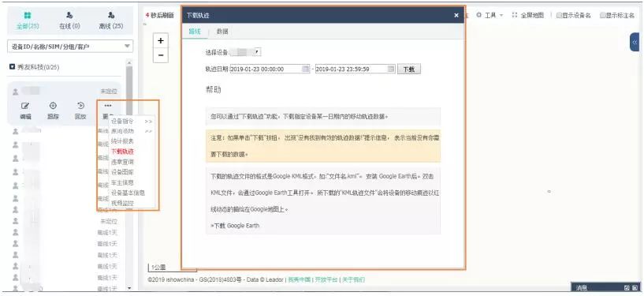This screenshot has width=644, height=296.
Task: Click the 消息 panel title
Action: coord(581,288)
